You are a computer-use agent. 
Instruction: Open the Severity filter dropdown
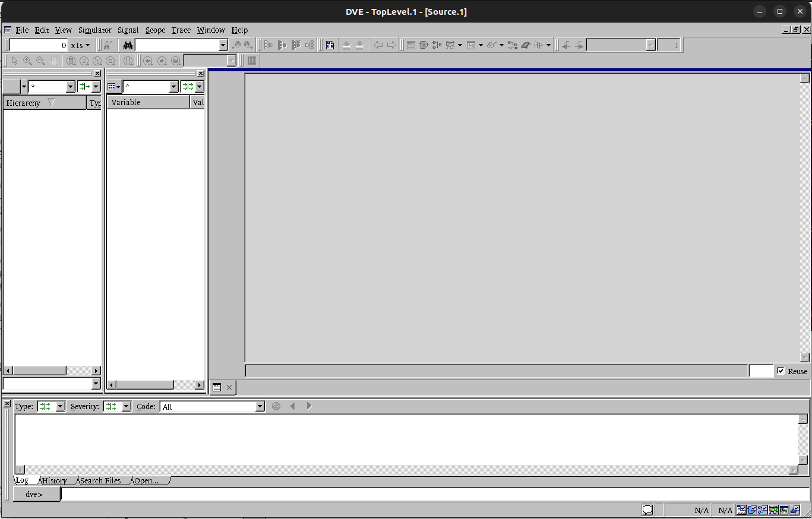[126, 407]
